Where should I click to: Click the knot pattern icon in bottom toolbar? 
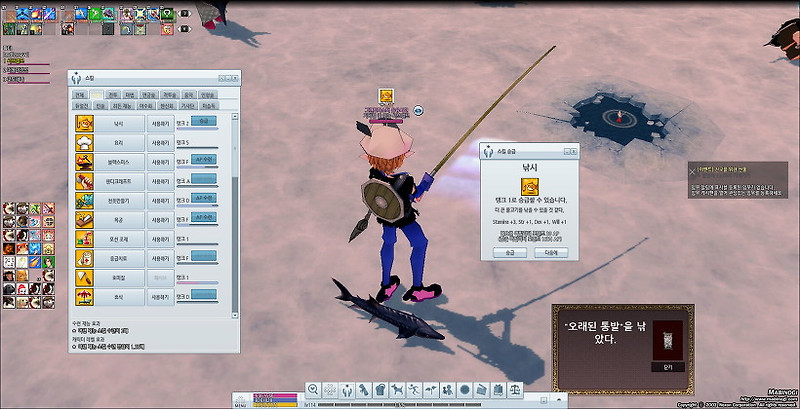pos(330,390)
